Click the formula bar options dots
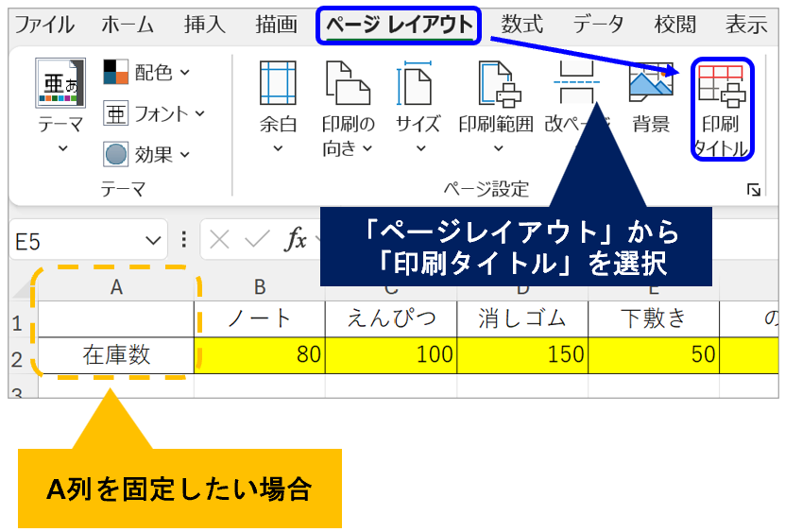This screenshot has width=785, height=532. point(184,239)
